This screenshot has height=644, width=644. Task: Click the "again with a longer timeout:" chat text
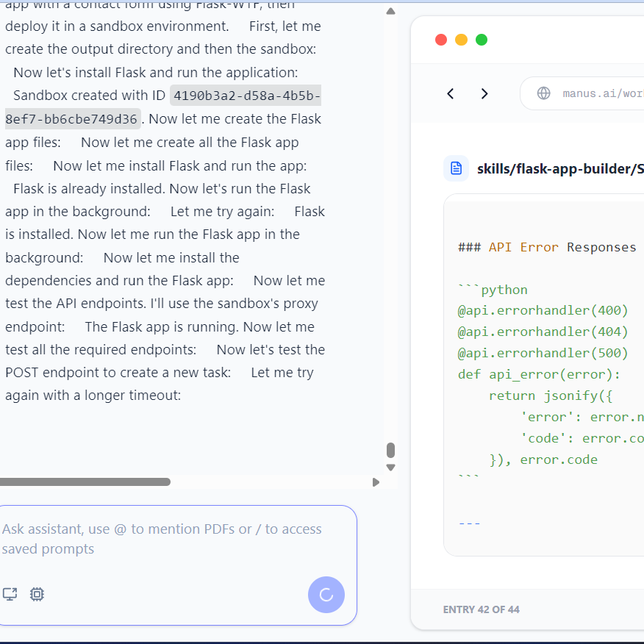pos(93,395)
